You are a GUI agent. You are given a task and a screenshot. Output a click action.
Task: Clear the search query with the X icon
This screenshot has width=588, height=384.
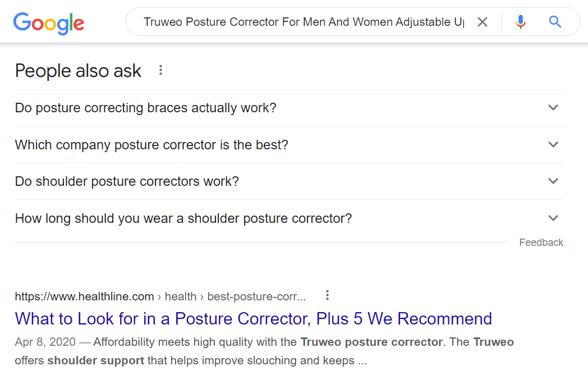[483, 22]
